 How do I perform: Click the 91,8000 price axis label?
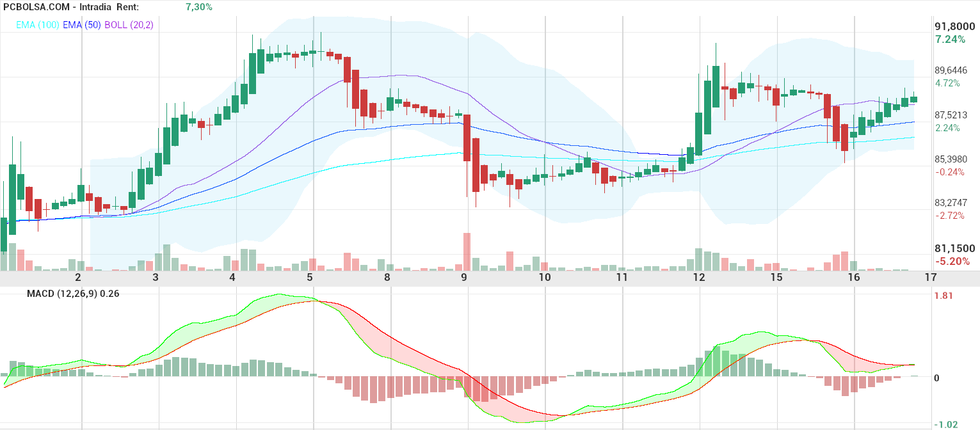point(954,27)
